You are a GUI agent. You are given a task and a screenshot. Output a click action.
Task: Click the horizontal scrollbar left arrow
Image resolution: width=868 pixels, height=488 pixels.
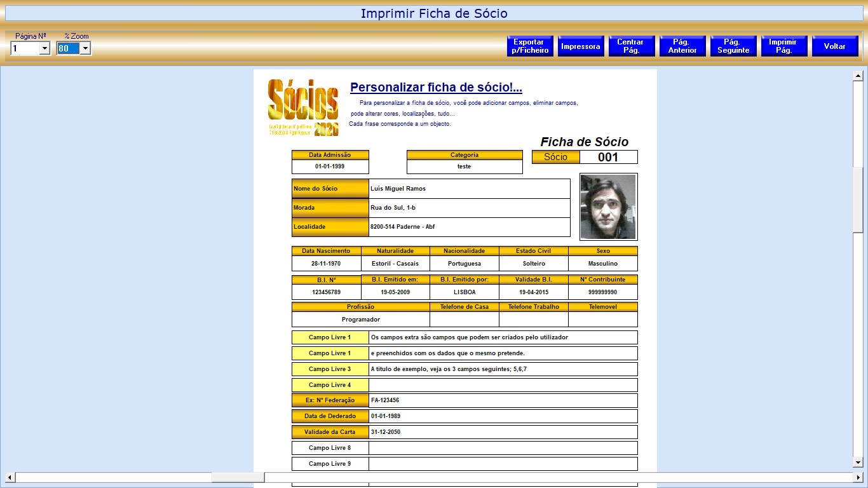[10, 477]
